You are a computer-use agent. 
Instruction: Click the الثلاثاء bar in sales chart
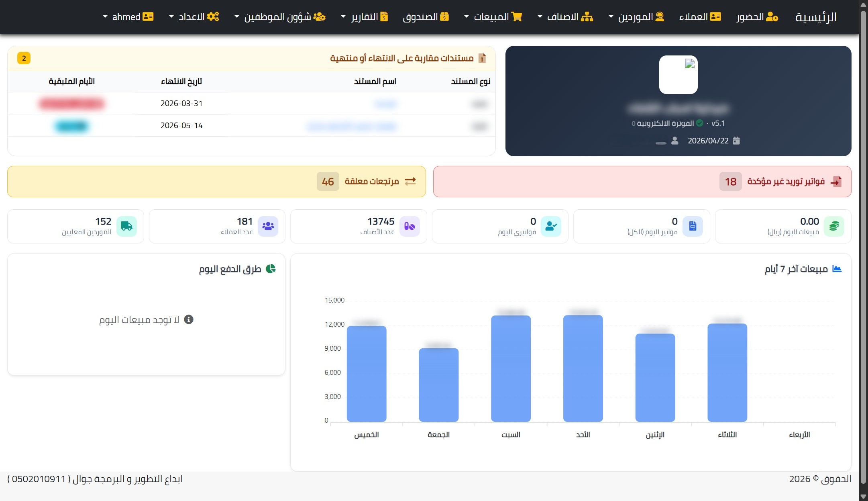pyautogui.click(x=727, y=373)
